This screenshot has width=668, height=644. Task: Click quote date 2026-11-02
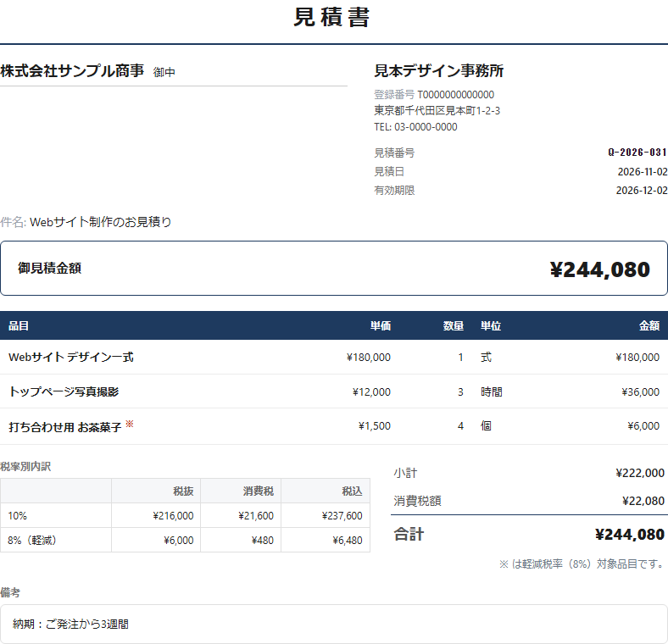tap(643, 172)
